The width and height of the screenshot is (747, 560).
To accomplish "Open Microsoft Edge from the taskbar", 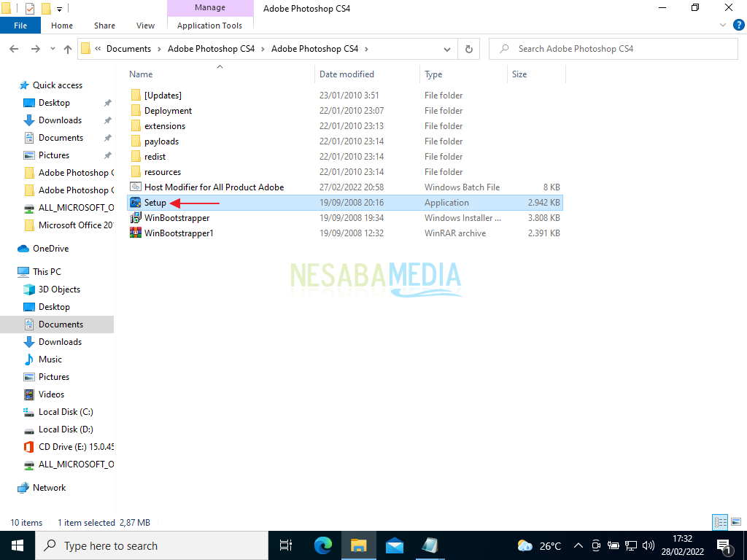I will pyautogui.click(x=322, y=545).
